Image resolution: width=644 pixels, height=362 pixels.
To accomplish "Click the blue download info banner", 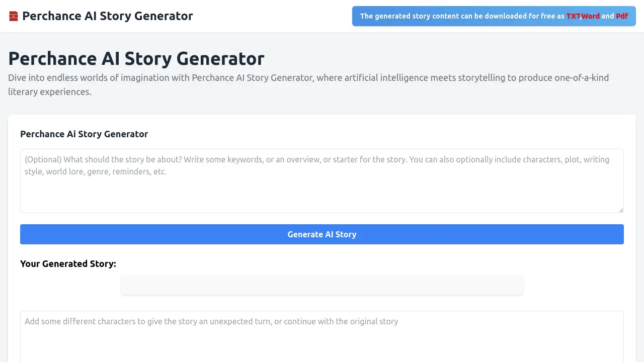I will click(x=494, y=16).
